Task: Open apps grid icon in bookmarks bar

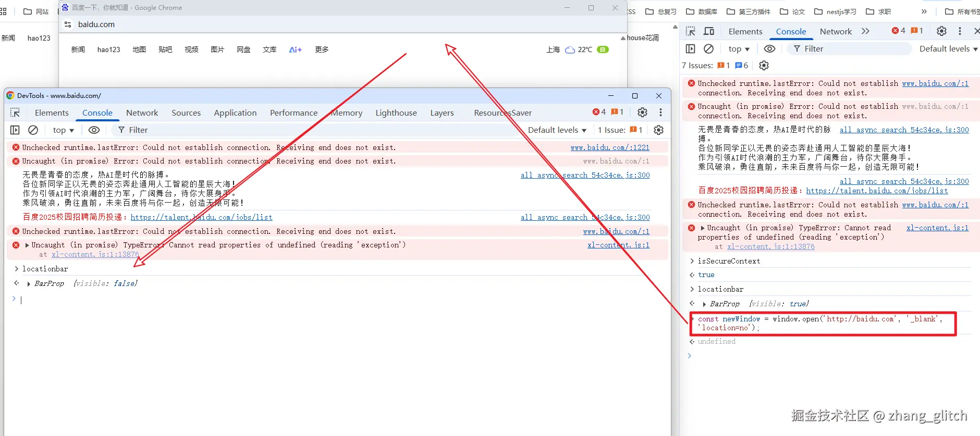Action: click(x=3, y=11)
